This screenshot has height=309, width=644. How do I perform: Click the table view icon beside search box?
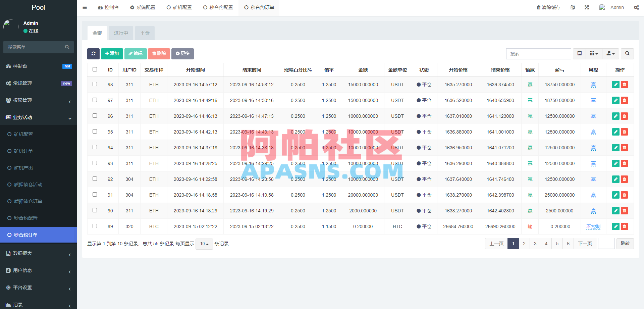click(x=579, y=54)
